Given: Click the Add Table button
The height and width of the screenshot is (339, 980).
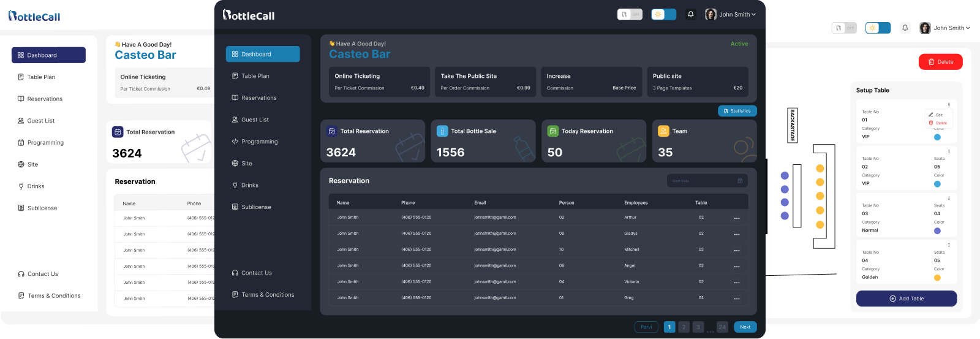Looking at the screenshot, I should pyautogui.click(x=907, y=299).
